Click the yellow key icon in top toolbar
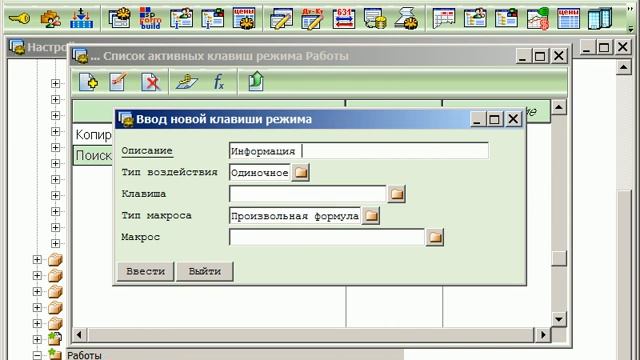The height and width of the screenshot is (360, 640). (x=19, y=18)
